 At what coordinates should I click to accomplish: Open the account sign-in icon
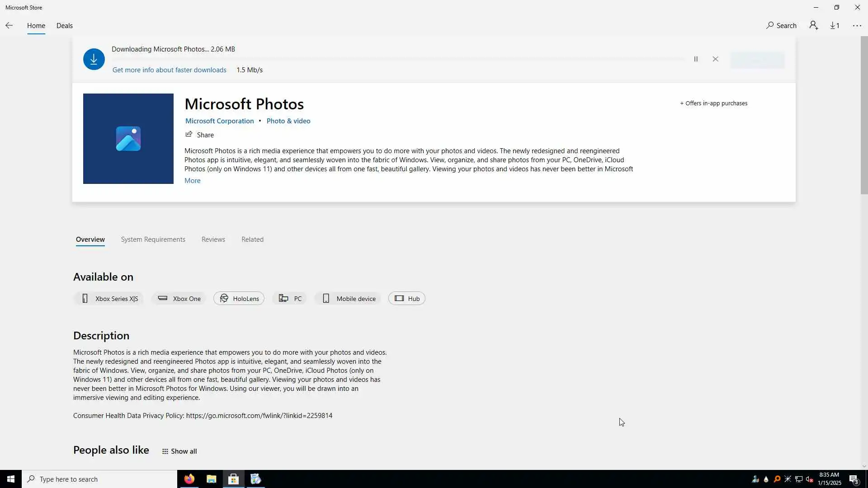pyautogui.click(x=814, y=26)
